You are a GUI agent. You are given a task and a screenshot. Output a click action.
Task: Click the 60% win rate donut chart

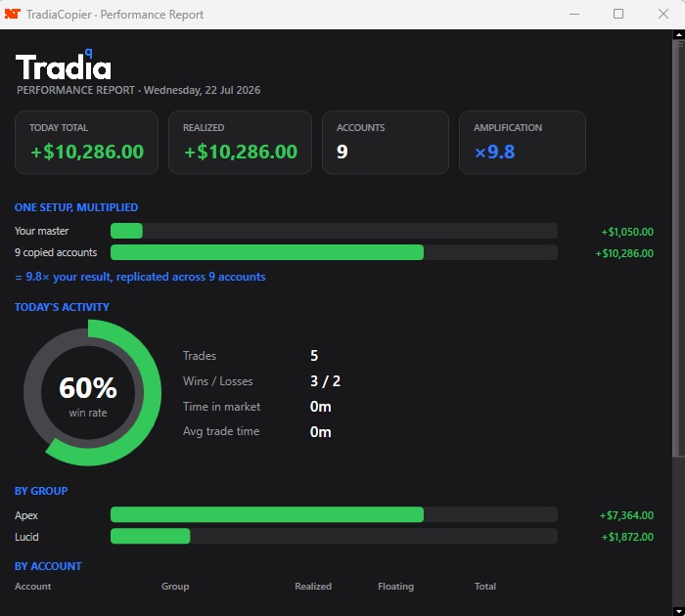[x=92, y=392]
